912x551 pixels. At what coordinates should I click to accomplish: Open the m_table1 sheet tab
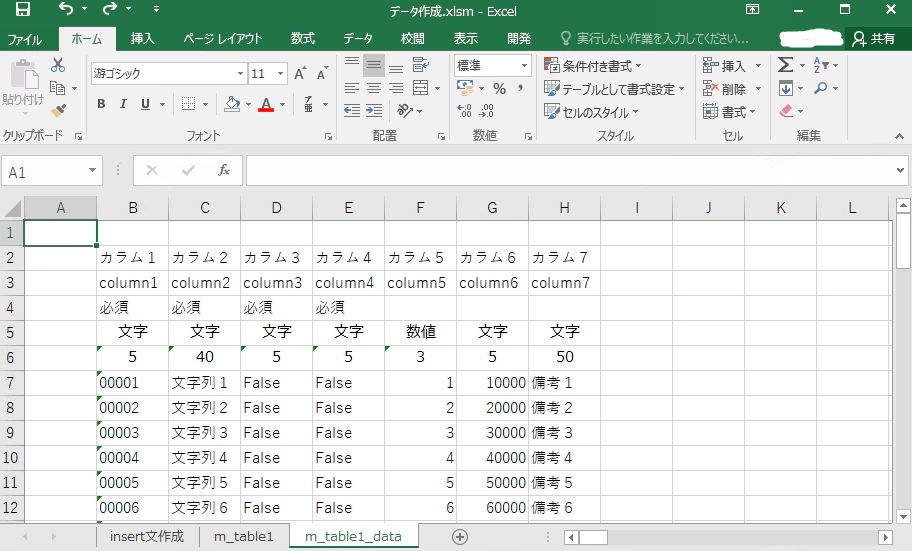click(x=244, y=536)
